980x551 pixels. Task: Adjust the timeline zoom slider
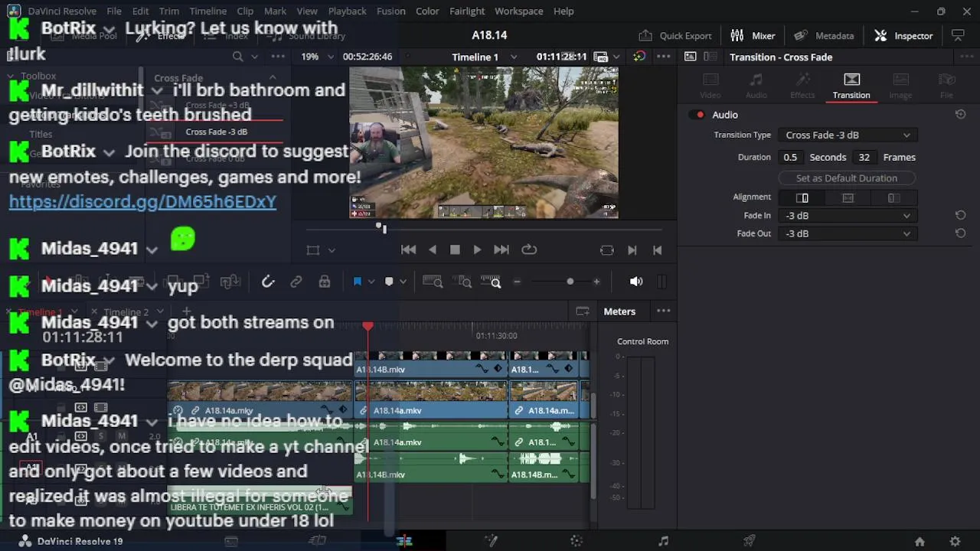coord(570,282)
